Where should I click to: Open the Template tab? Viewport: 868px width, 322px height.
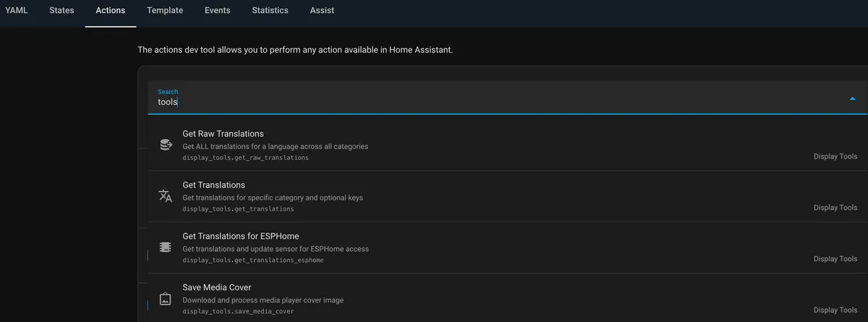[x=165, y=10]
